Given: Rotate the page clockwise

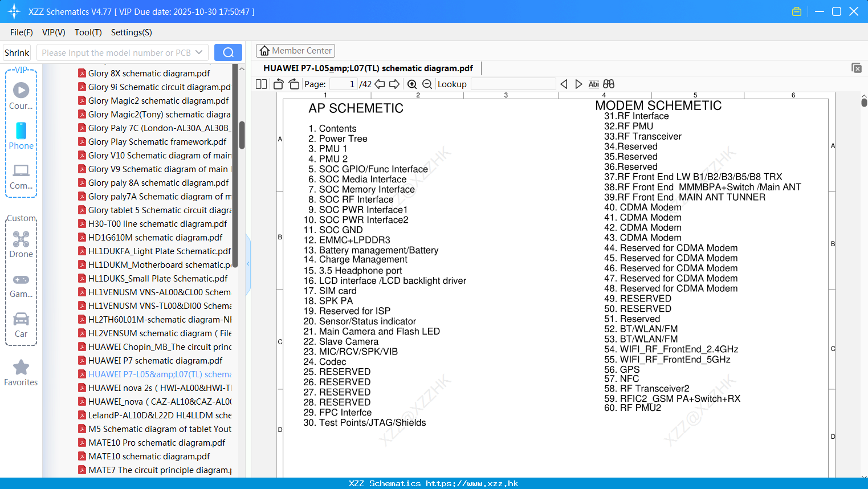Looking at the screenshot, I should [x=294, y=84].
